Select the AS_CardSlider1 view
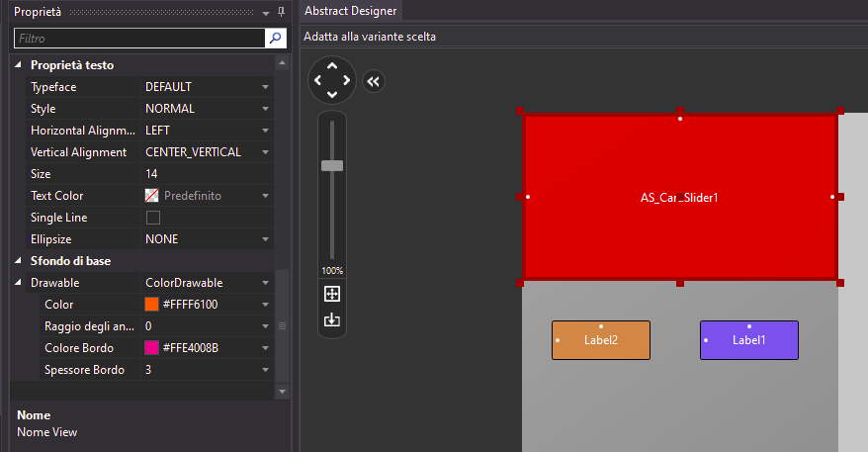The width and height of the screenshot is (868, 452). [680, 197]
